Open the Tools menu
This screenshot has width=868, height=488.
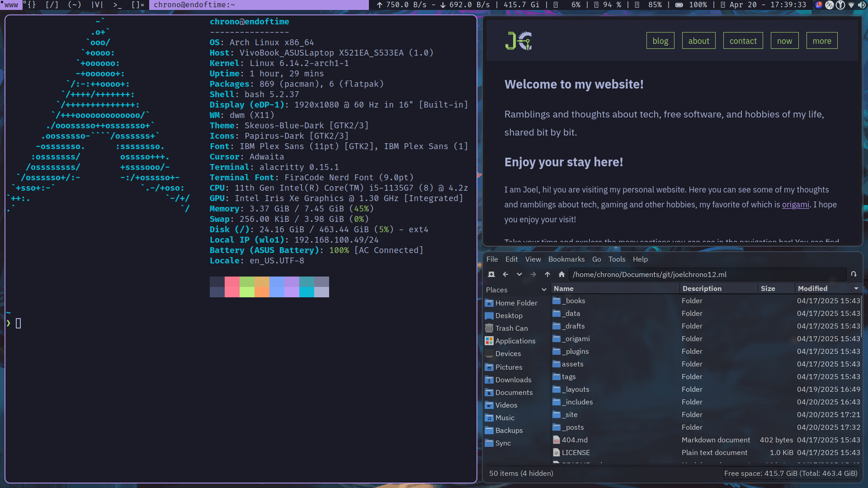tap(617, 259)
